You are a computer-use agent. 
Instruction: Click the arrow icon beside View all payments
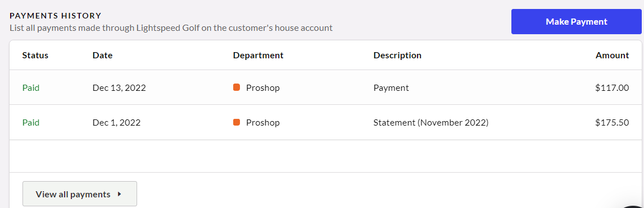[120, 194]
